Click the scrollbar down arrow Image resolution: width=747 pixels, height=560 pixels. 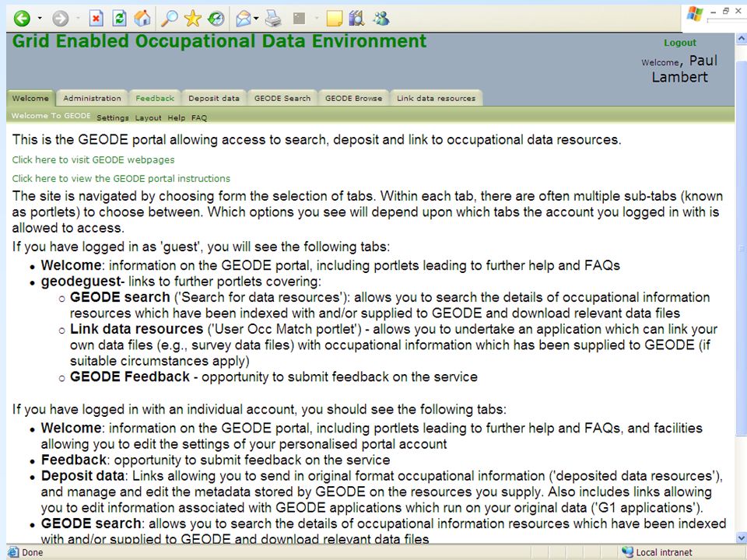742,538
